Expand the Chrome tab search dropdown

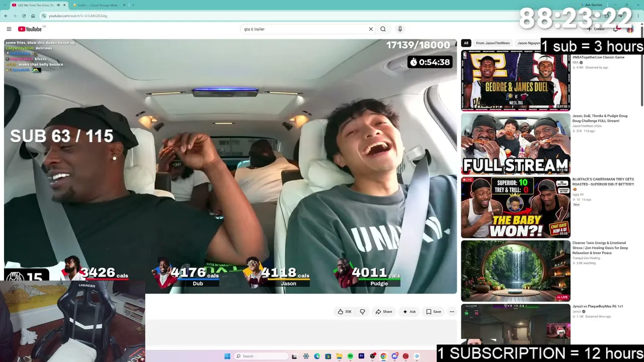(5, 5)
